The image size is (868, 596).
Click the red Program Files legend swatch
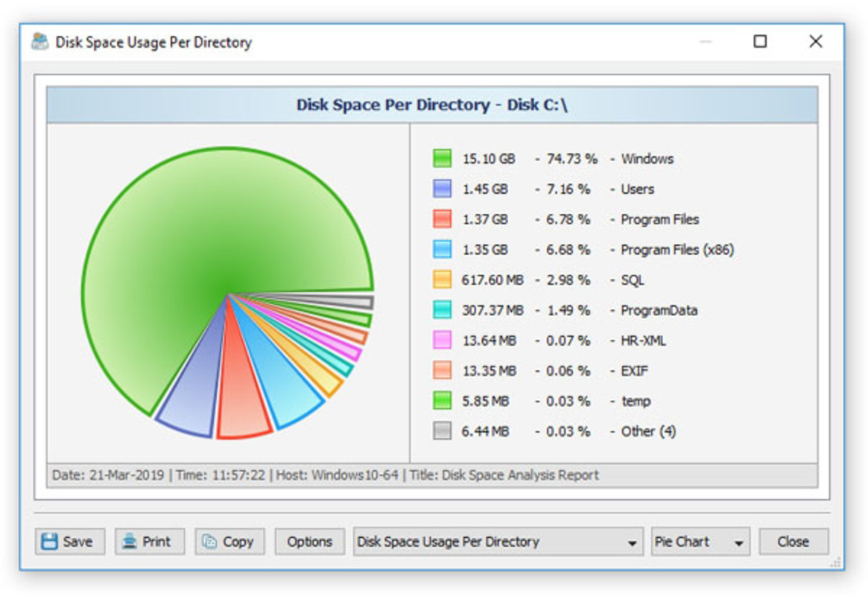tap(442, 219)
